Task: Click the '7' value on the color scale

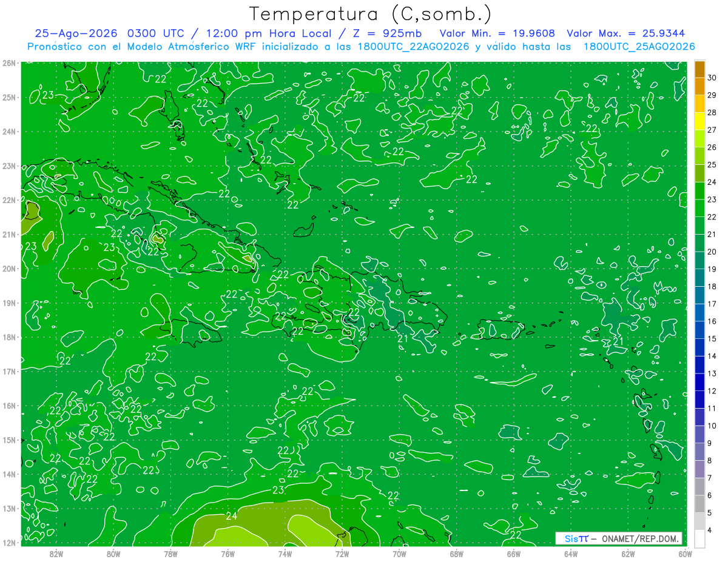Action: tap(710, 478)
